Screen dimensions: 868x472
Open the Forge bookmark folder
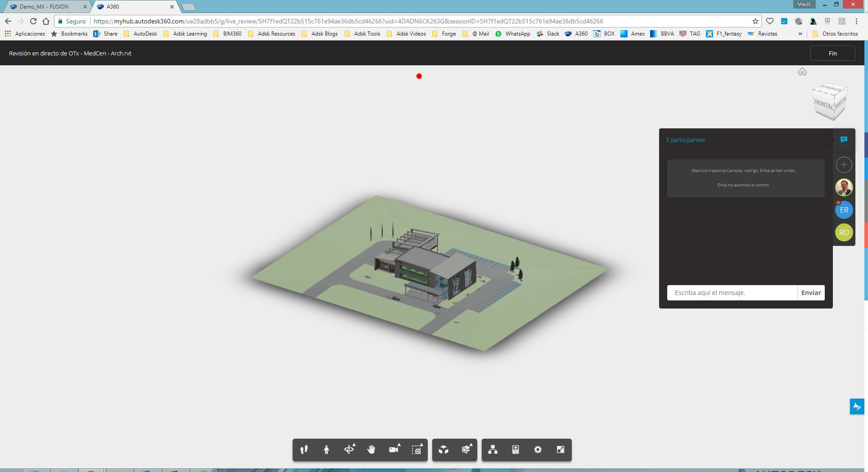[x=444, y=34]
